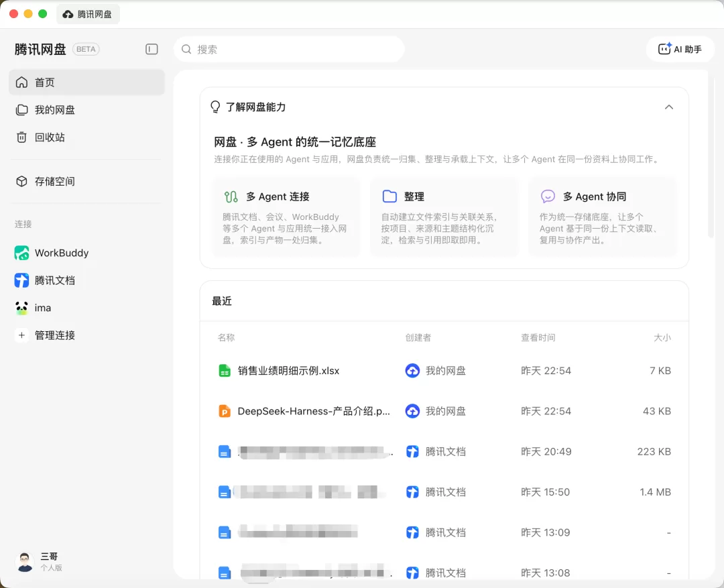This screenshot has width=724, height=588.
Task: Open the ima connection
Action: [x=86, y=308]
